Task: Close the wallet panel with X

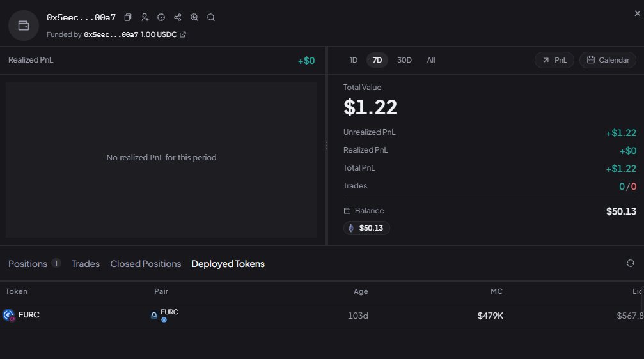Action: [637, 13]
